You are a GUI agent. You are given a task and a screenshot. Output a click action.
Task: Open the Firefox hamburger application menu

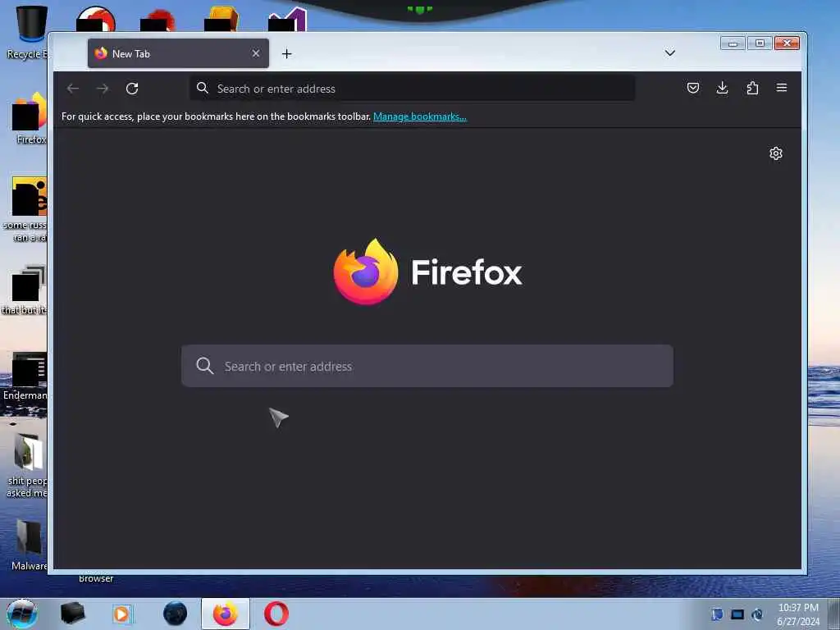point(782,88)
